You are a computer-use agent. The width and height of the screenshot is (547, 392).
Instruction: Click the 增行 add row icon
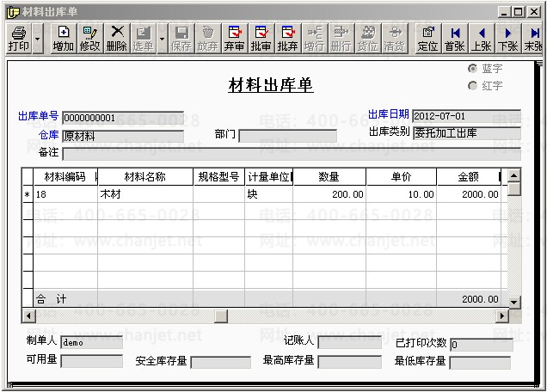(314, 39)
